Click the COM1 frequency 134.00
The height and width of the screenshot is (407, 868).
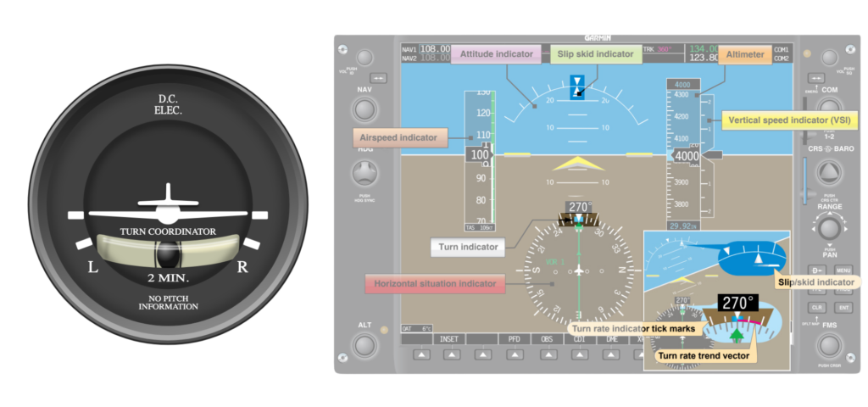pos(704,48)
